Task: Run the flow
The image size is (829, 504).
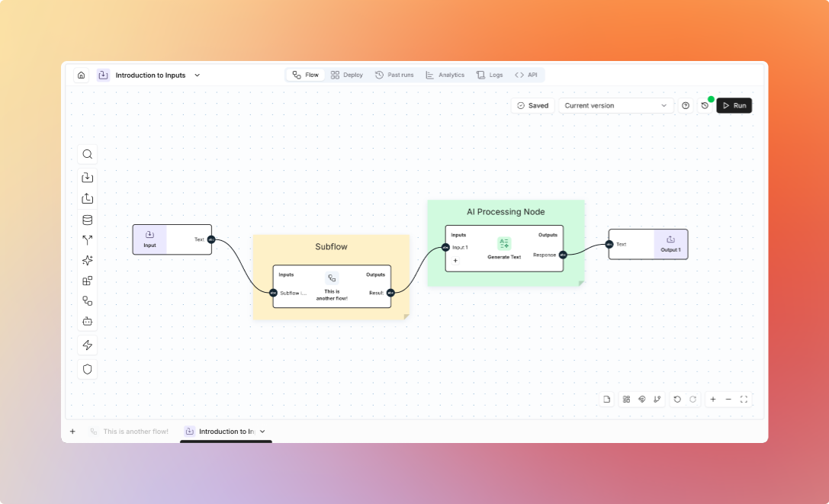Action: click(734, 106)
